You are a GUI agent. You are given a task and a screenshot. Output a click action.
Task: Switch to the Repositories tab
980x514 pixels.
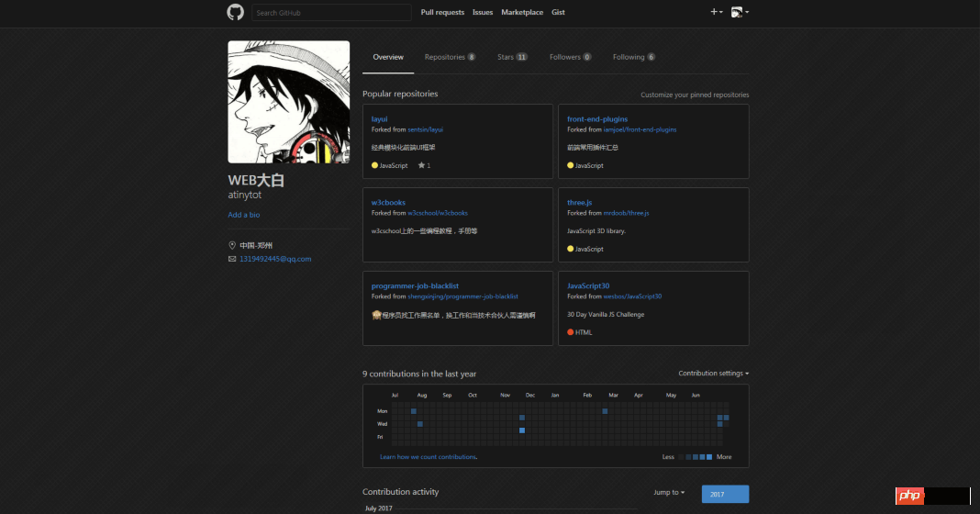click(450, 57)
